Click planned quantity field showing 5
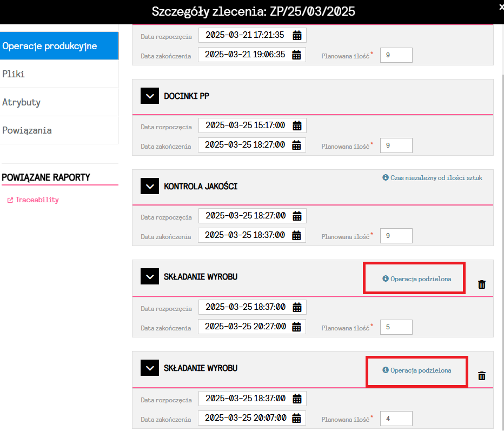 tap(396, 327)
